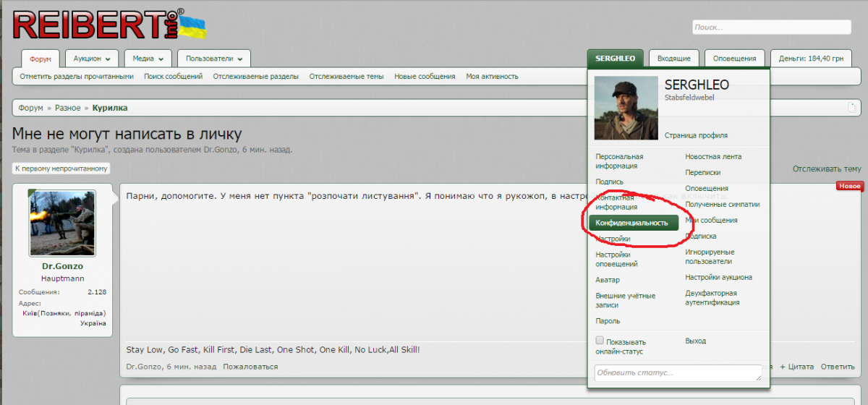Click Выход to log out

695,341
